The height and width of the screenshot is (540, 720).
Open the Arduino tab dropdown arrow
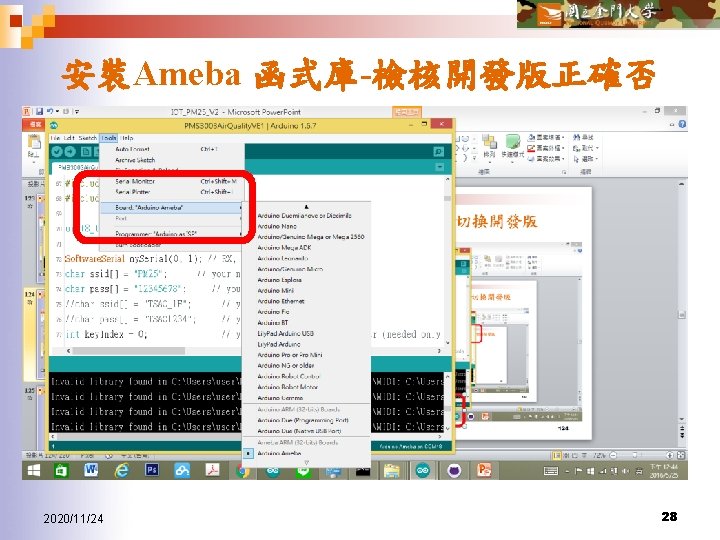[439, 167]
